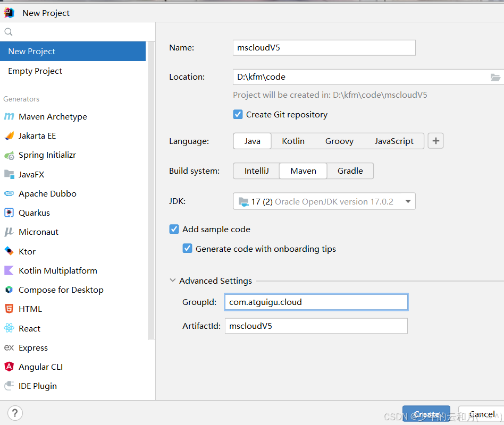Select Groovy language option

coord(339,141)
